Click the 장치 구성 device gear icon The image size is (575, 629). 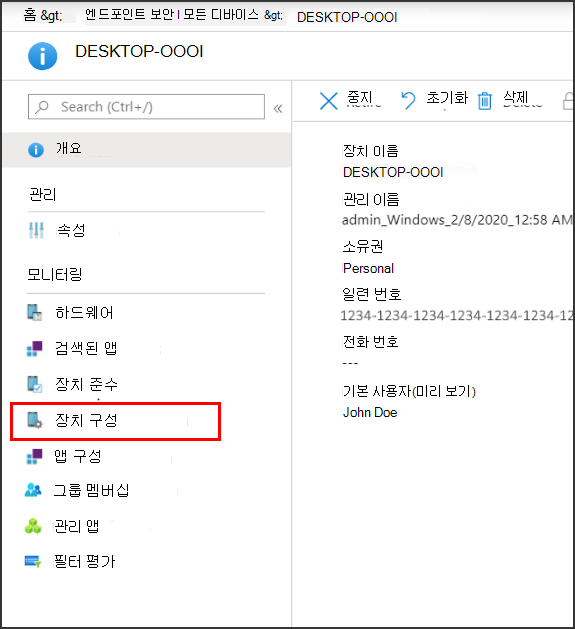35,420
